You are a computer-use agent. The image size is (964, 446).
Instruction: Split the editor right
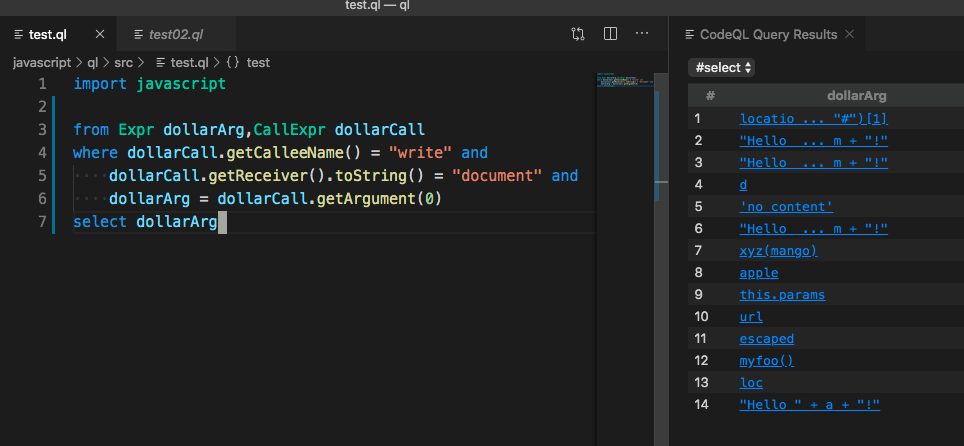[x=610, y=34]
